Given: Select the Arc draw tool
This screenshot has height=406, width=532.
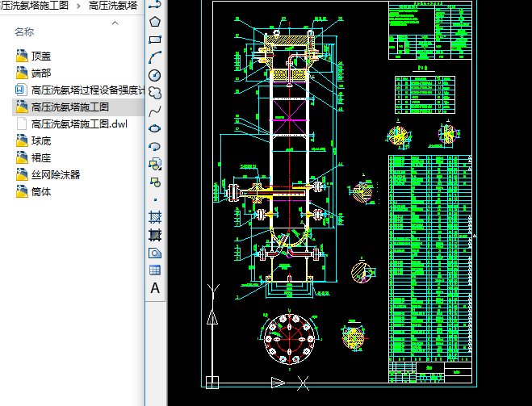Looking at the screenshot, I should 155,57.
